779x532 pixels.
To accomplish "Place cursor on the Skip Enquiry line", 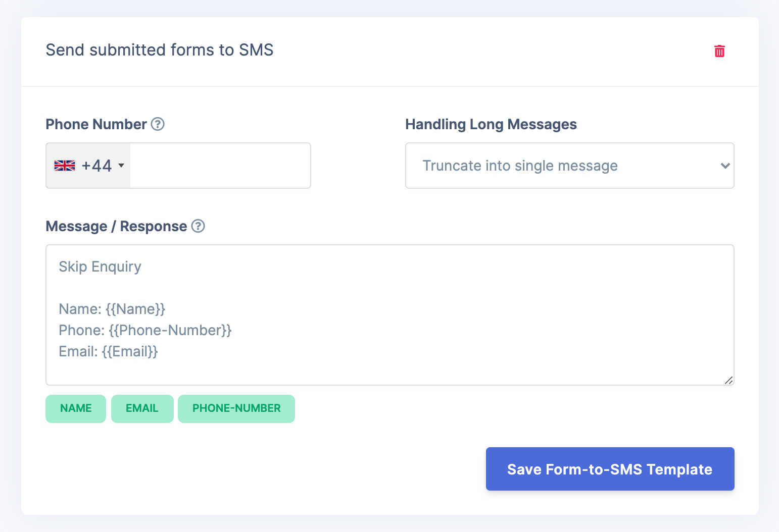I will click(100, 267).
